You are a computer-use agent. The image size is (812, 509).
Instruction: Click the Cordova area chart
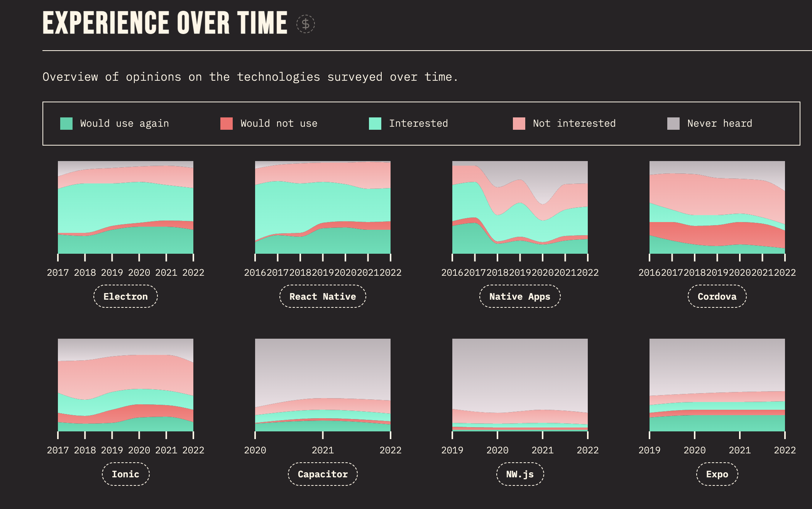717,207
